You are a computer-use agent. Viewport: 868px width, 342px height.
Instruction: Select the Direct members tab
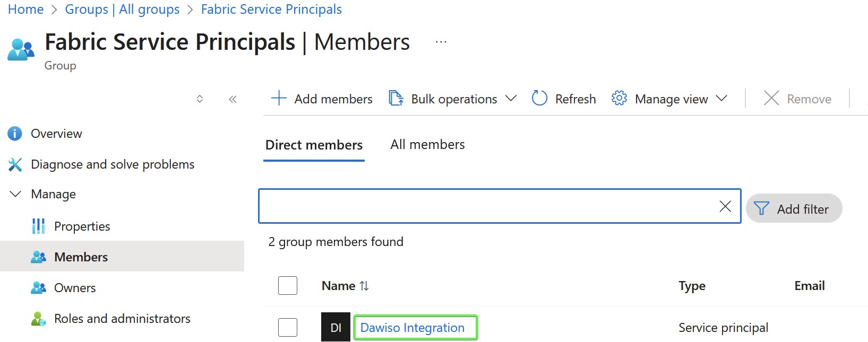coord(313,144)
